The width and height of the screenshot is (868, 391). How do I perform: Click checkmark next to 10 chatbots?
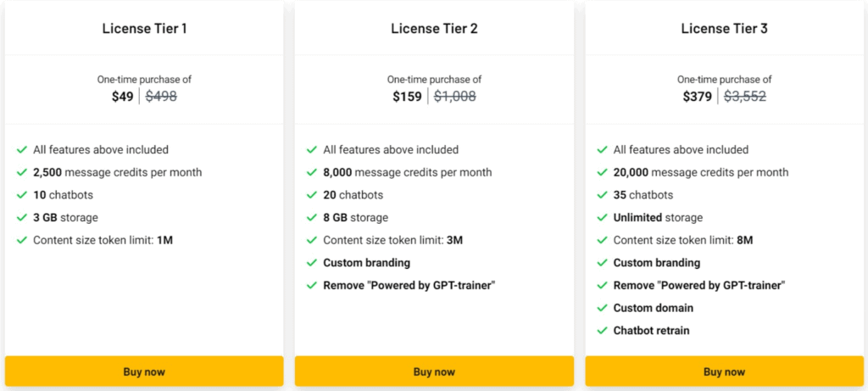click(22, 195)
